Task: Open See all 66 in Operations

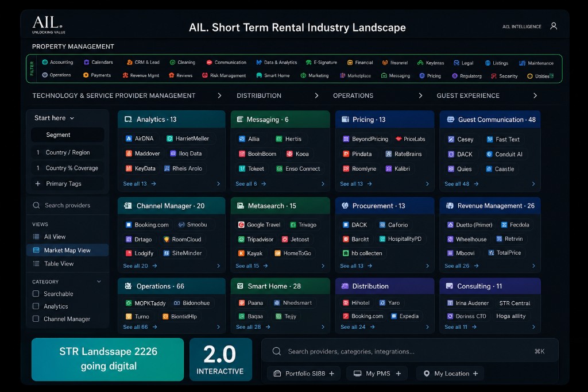Action: point(140,327)
